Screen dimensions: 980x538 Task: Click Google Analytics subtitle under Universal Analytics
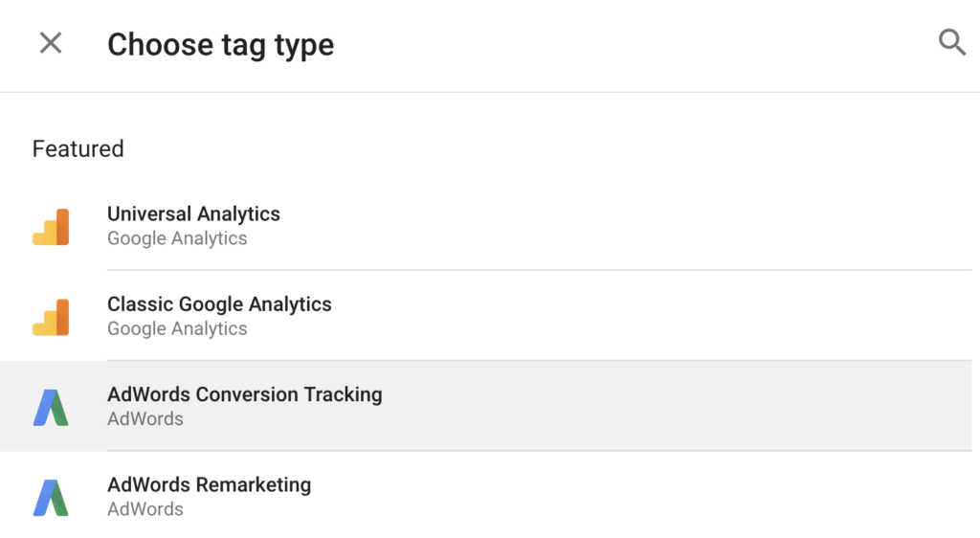[177, 238]
